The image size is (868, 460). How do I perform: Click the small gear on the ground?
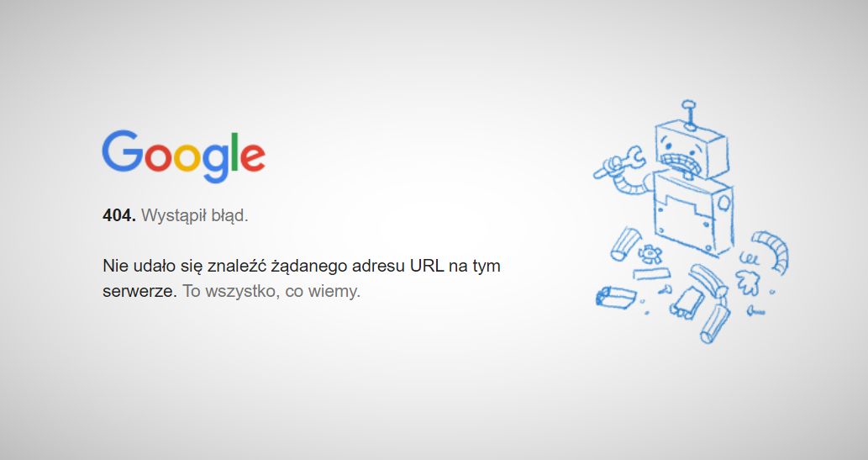[650, 254]
